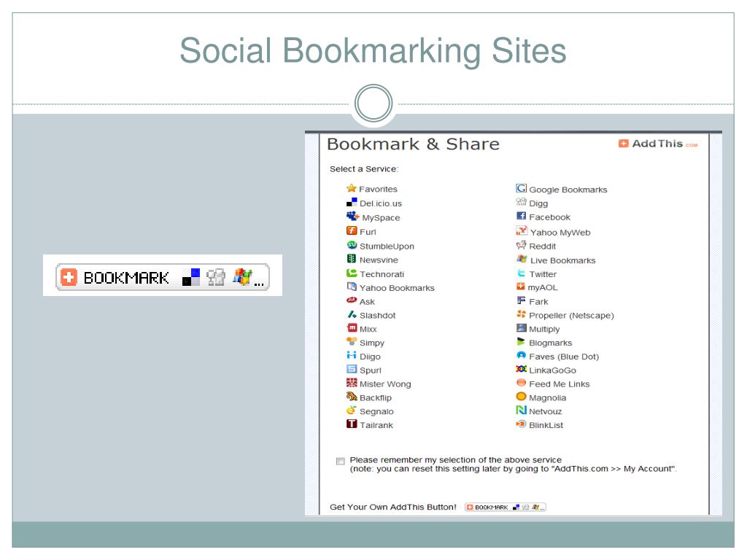Select the Yahoo MyWeb text link
Viewport: 747px width, 560px height.
pyautogui.click(x=560, y=233)
